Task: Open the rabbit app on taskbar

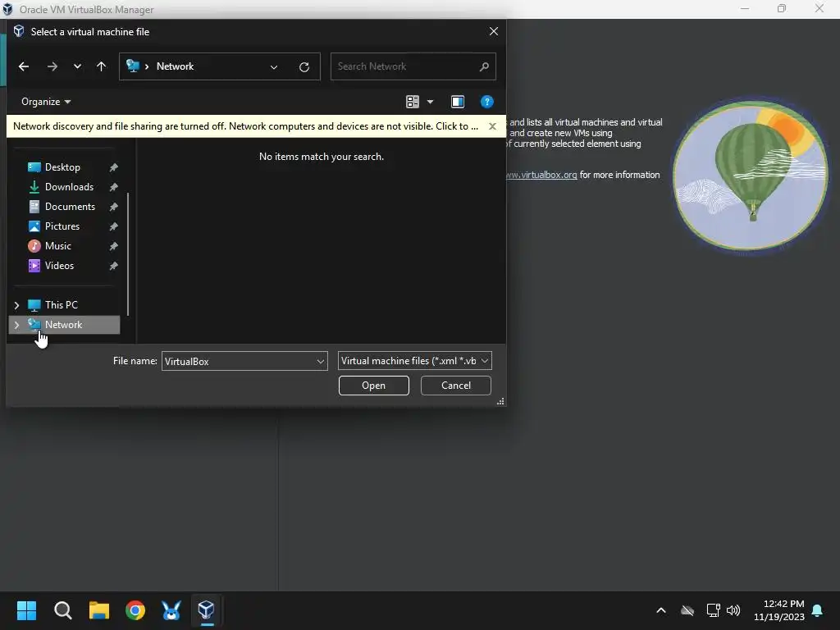Action: pyautogui.click(x=171, y=610)
